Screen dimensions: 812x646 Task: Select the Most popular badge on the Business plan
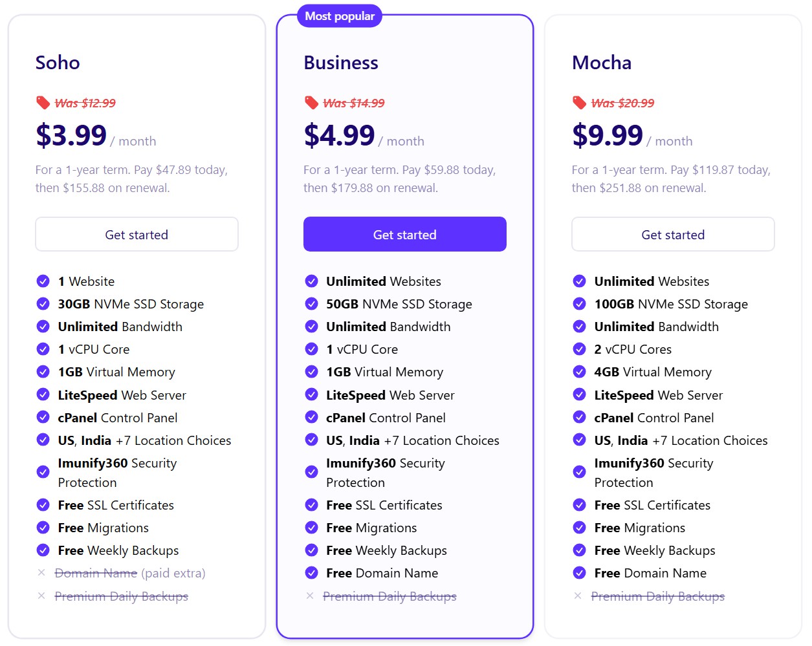pos(339,16)
